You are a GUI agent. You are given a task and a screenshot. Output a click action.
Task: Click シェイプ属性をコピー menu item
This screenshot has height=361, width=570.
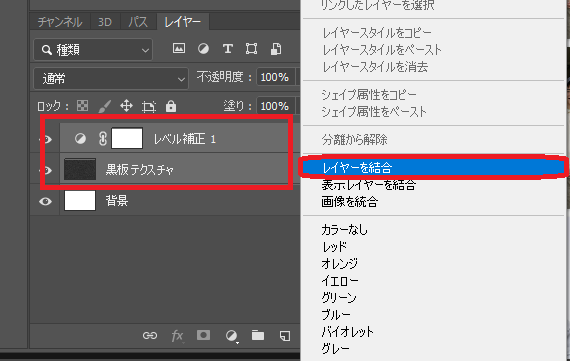click(x=369, y=95)
